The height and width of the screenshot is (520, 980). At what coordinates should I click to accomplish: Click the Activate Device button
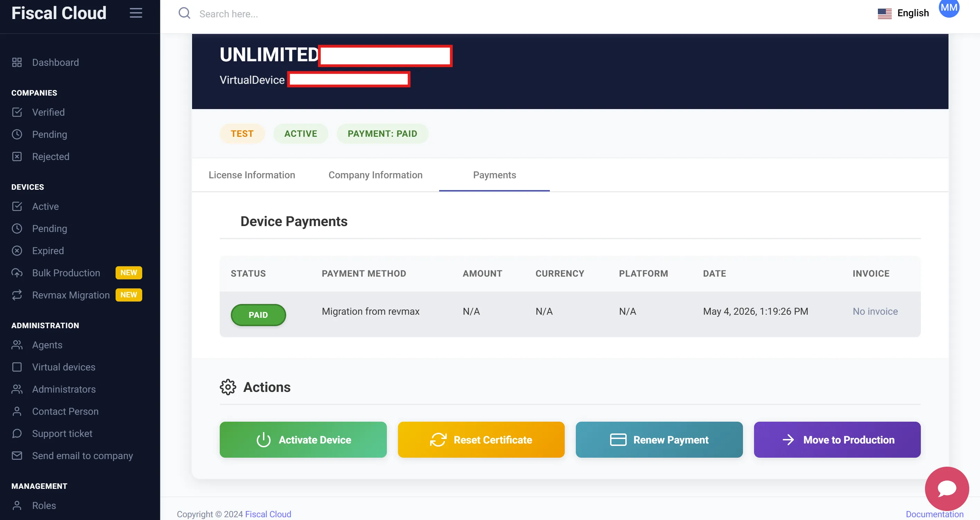click(x=303, y=440)
